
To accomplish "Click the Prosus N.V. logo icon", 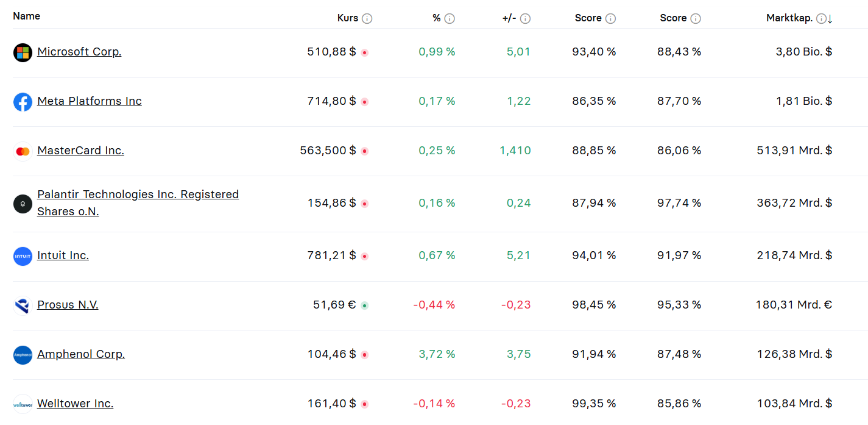I will [x=23, y=305].
